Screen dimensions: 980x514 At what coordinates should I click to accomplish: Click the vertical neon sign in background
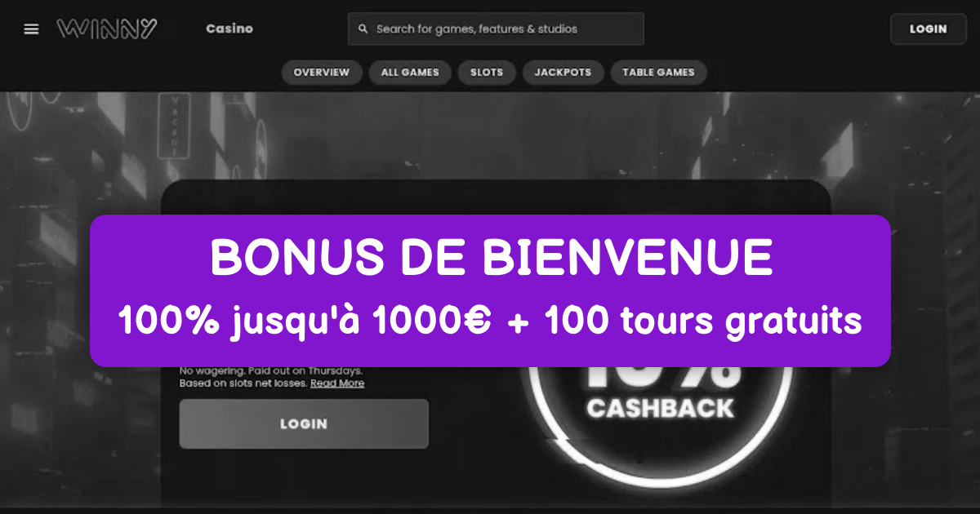173,126
